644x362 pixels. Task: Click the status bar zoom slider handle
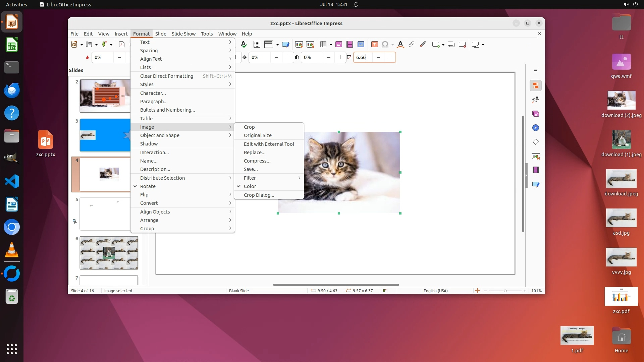click(x=505, y=291)
